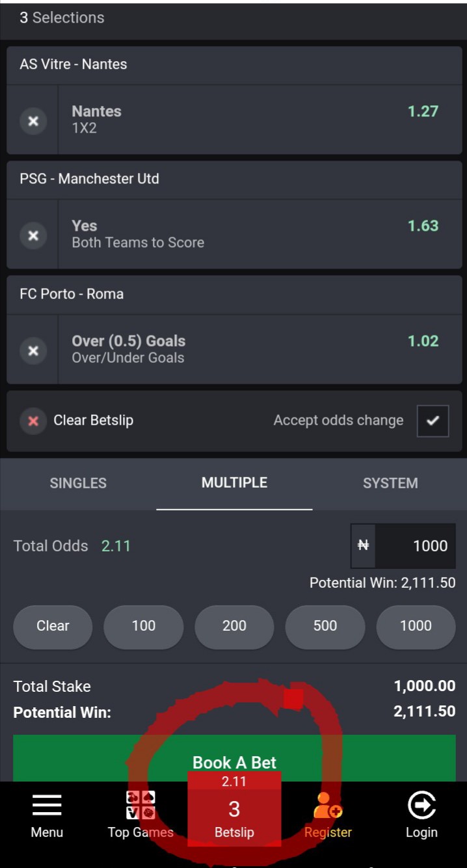Click the red Clear Betslip icon

pyautogui.click(x=33, y=421)
